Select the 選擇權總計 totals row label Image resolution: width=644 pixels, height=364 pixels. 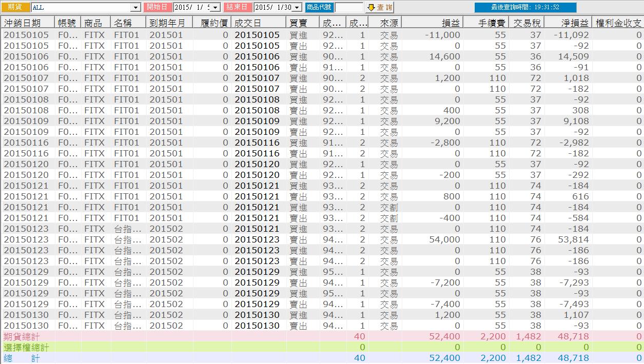tap(26, 347)
